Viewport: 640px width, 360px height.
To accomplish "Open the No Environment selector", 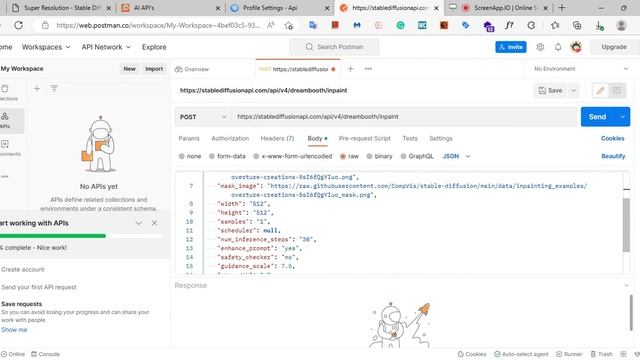I will 581,69.
